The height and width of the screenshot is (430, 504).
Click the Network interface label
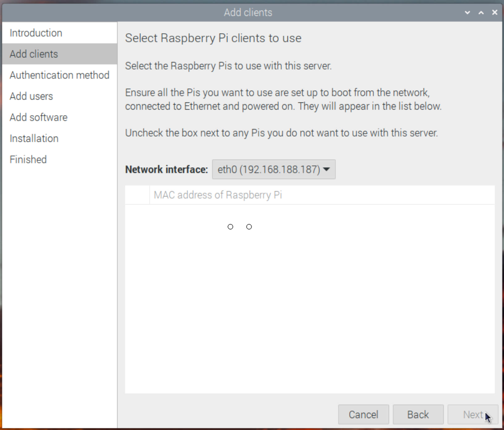(x=167, y=169)
